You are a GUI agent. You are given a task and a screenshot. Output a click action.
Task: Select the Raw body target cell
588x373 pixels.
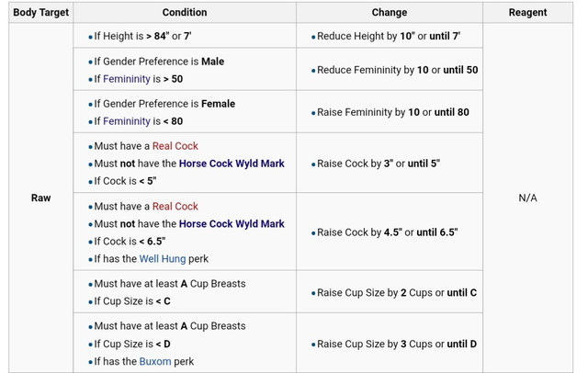coord(40,198)
